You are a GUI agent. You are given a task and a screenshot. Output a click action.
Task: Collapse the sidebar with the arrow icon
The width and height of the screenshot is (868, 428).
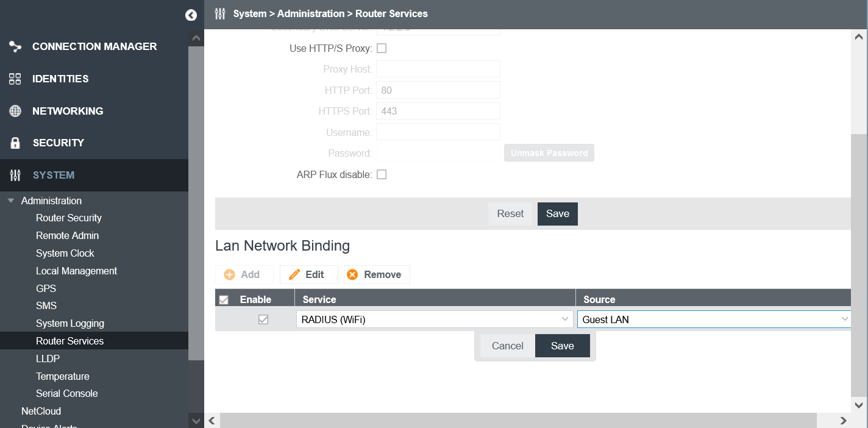pyautogui.click(x=191, y=15)
